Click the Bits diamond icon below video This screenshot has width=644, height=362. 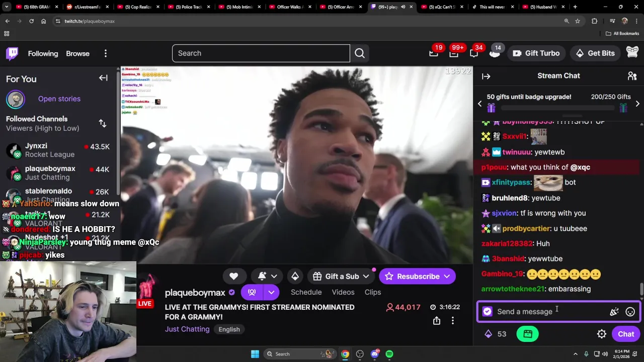click(295, 276)
